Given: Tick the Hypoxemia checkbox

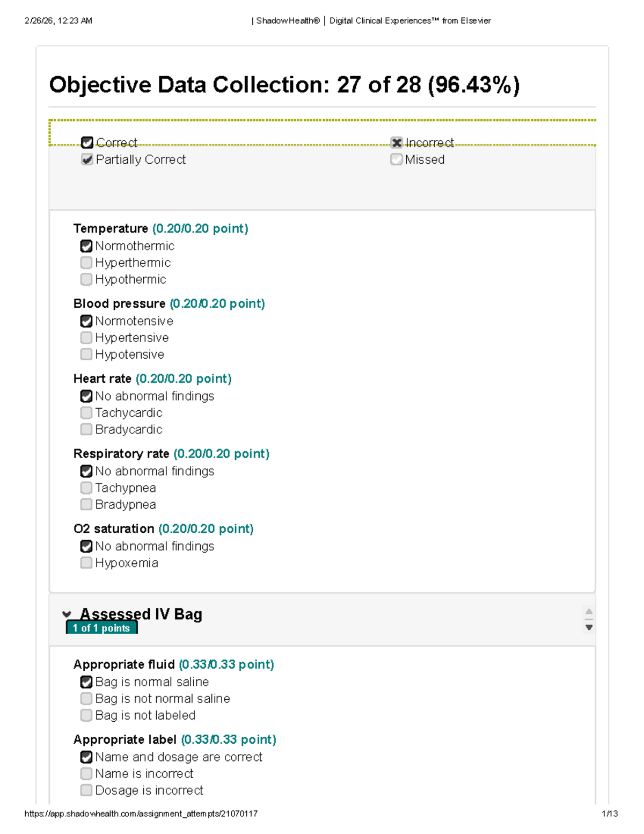Looking at the screenshot, I should pos(86,563).
